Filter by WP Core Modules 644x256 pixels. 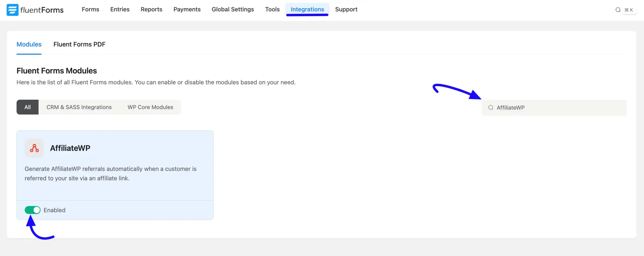pyautogui.click(x=150, y=107)
